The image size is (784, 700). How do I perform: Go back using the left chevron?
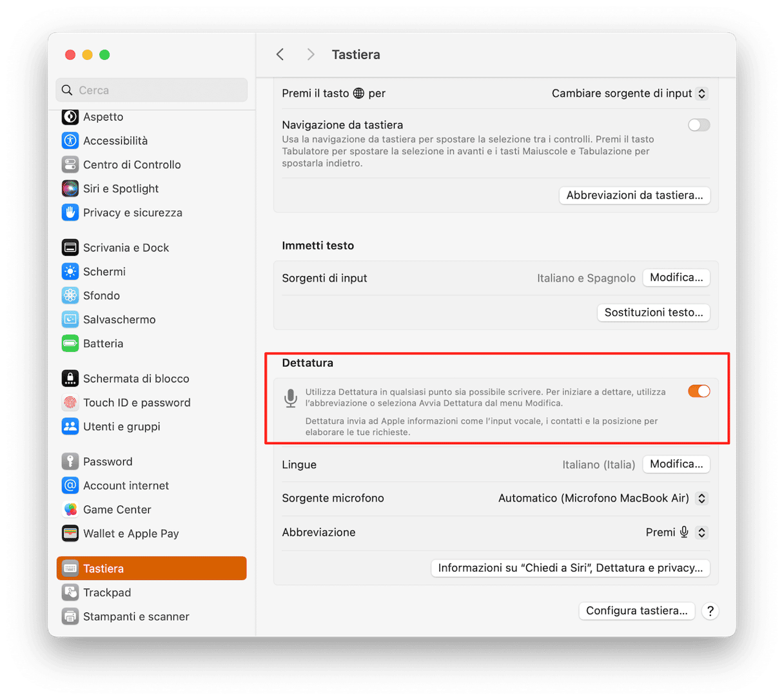[280, 55]
